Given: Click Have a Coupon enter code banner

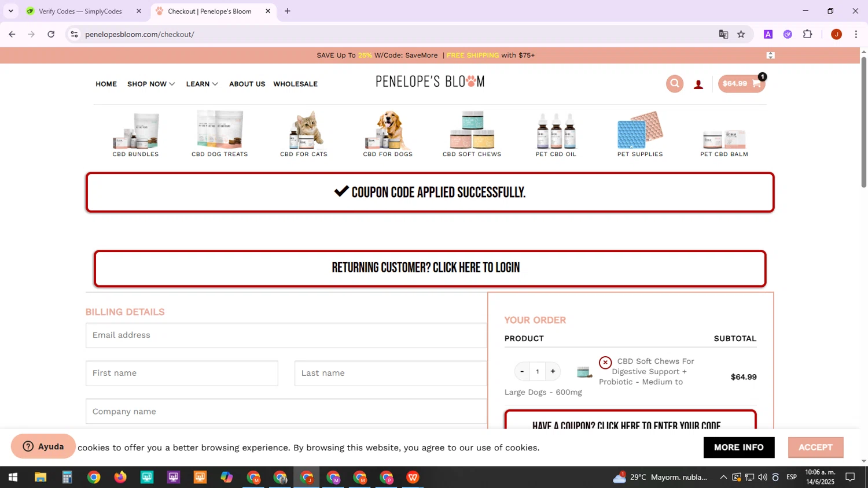Looking at the screenshot, I should point(630,420).
